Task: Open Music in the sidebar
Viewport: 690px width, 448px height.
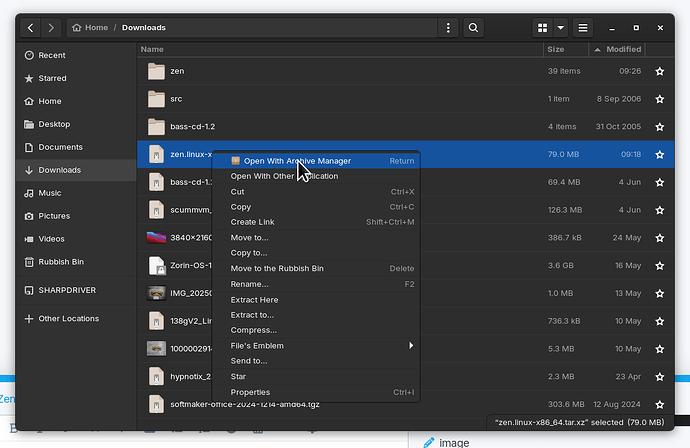Action: [x=76, y=193]
